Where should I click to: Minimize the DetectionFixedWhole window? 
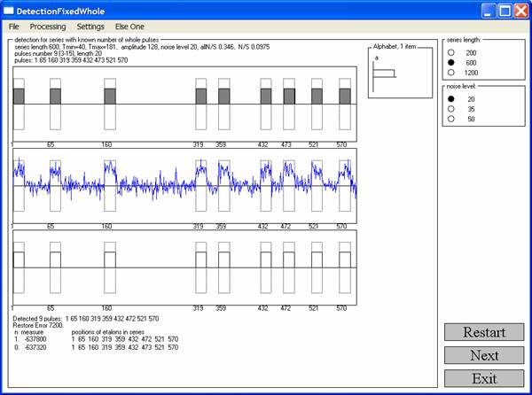click(488, 11)
